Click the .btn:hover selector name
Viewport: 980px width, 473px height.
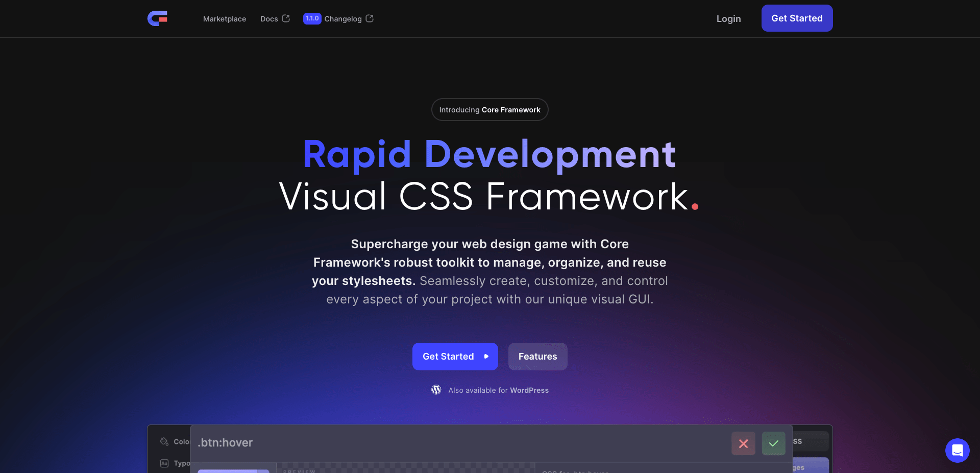[x=225, y=443]
